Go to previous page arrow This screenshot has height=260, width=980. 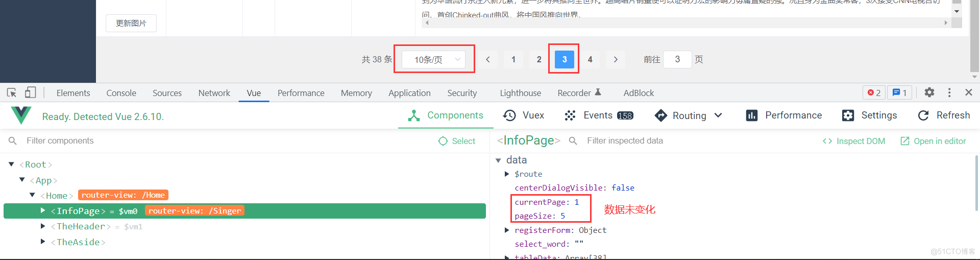tap(488, 59)
